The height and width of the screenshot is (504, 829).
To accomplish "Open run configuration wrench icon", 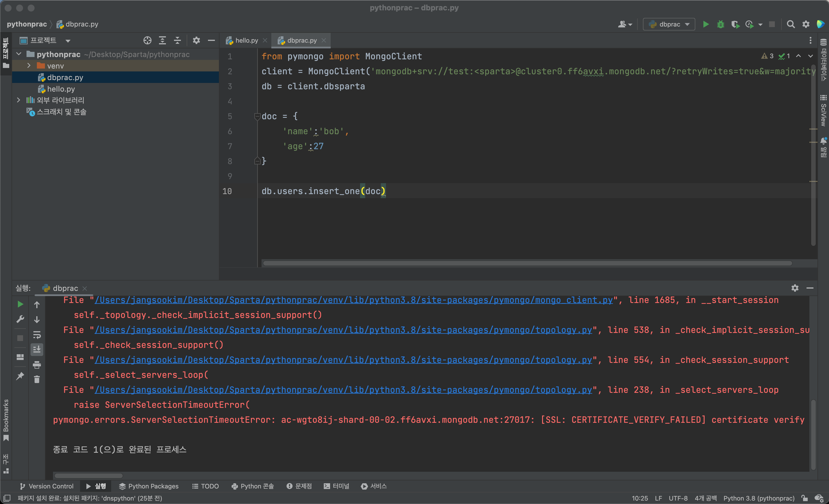I will coord(20,319).
